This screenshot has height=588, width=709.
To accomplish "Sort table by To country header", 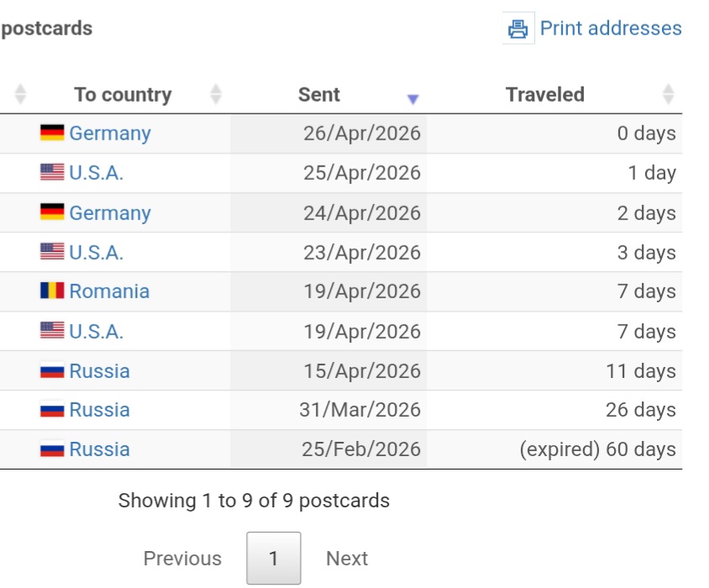I will [123, 95].
